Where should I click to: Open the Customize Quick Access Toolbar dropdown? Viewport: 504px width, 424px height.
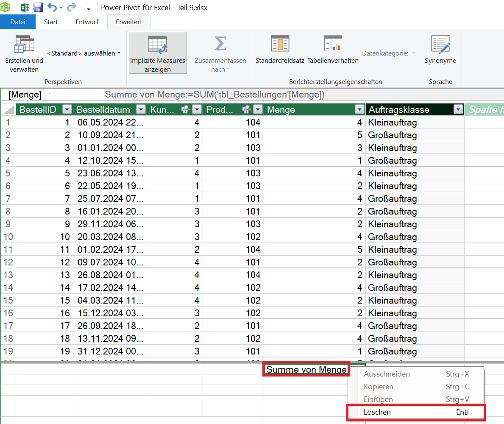pyautogui.click(x=89, y=8)
